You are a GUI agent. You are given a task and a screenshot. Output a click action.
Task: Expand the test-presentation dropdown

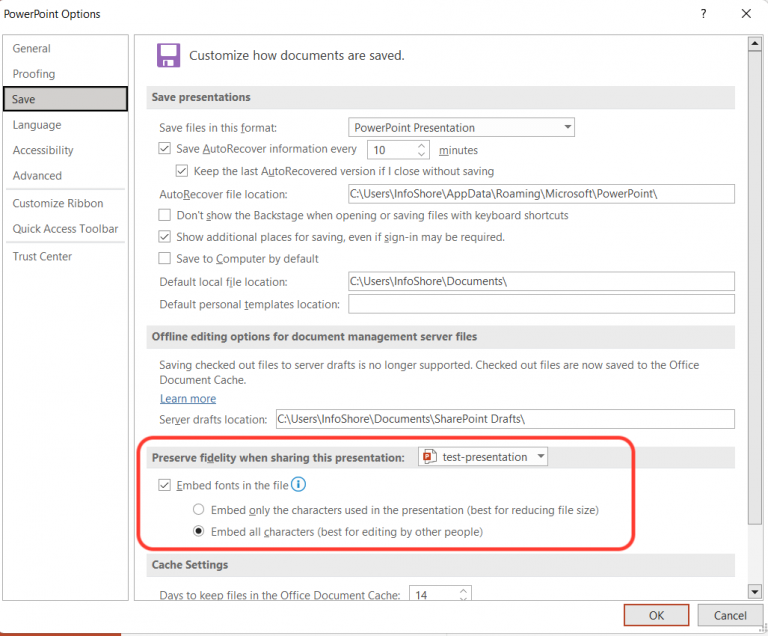[x=541, y=457]
